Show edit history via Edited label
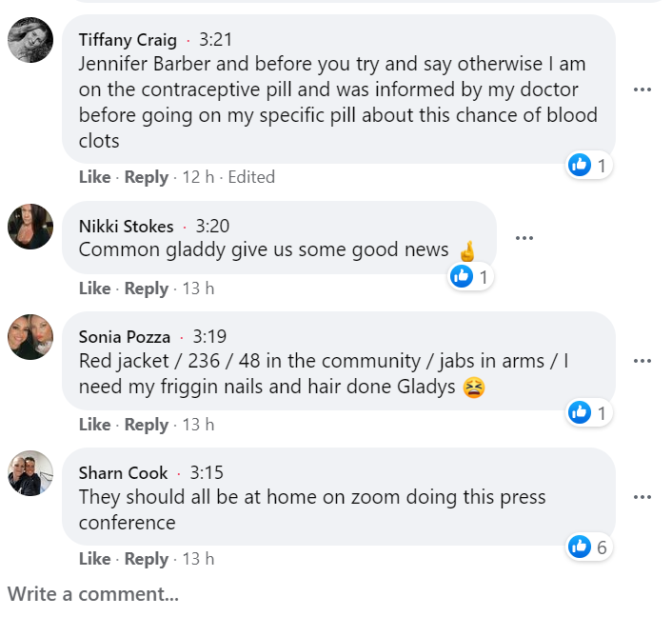Image resolution: width=672 pixels, height=617 pixels. point(251,177)
